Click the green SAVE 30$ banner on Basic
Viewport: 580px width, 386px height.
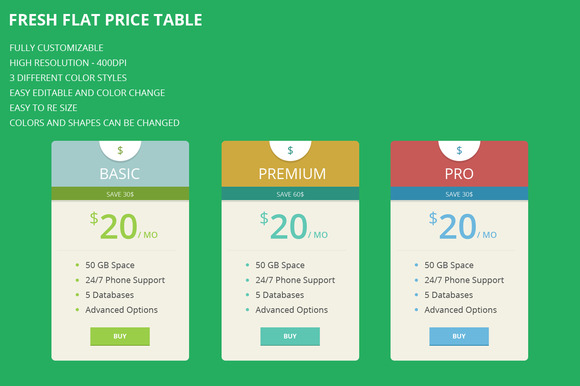click(x=120, y=194)
